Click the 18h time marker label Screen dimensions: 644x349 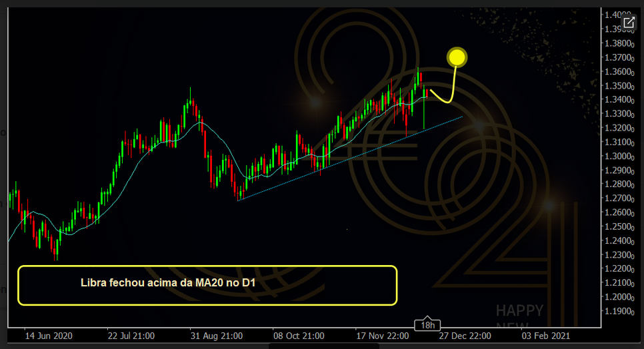[x=427, y=325]
